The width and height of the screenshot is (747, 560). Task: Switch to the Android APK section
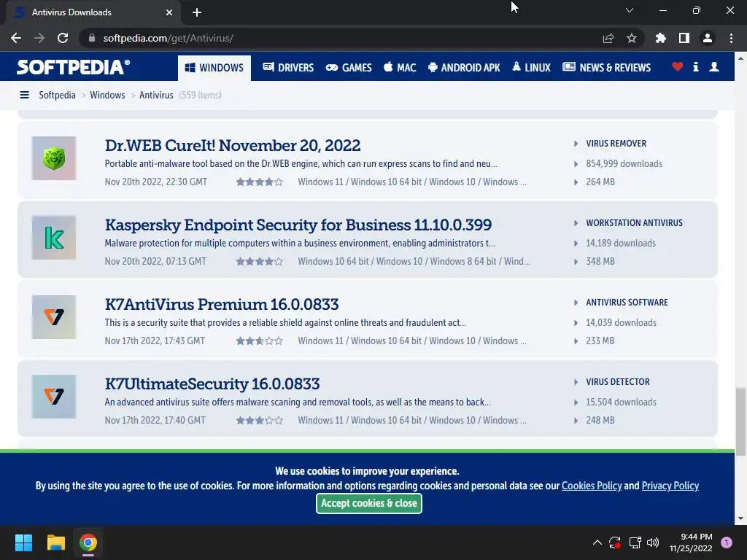click(464, 68)
